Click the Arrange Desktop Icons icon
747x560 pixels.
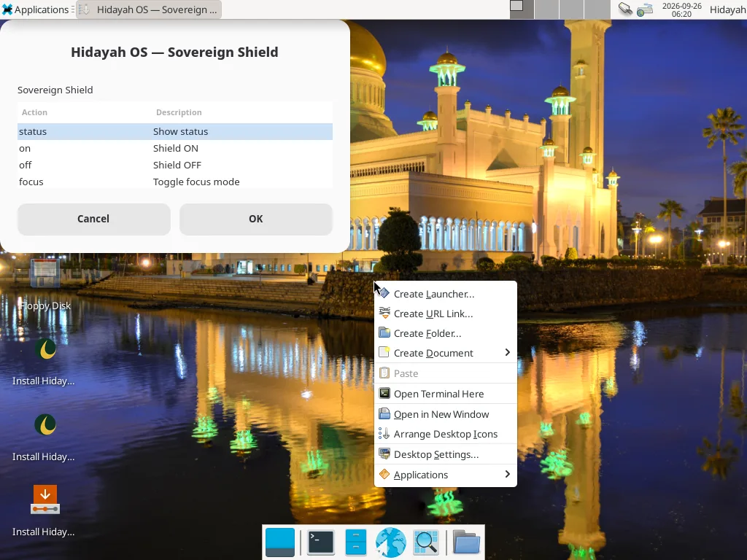tap(384, 433)
